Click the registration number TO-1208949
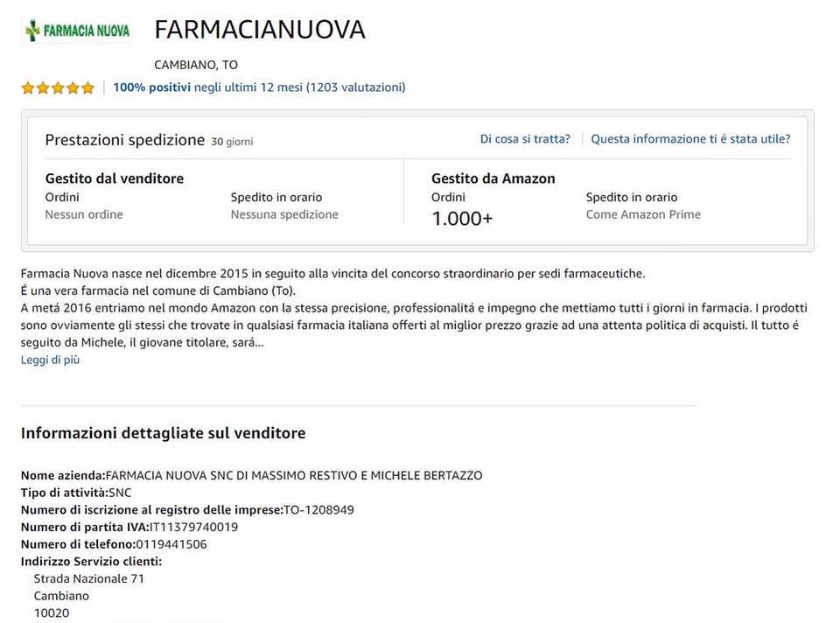Viewport: 840px width, 623px height. 318,510
